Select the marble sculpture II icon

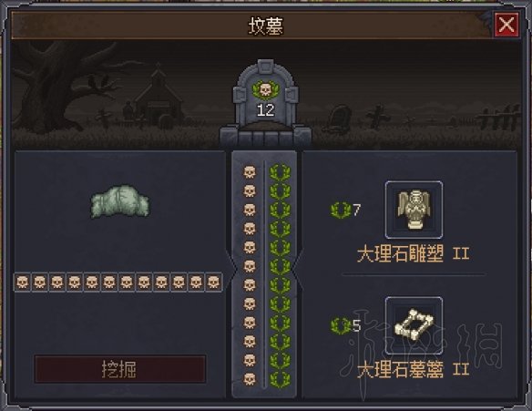414,210
